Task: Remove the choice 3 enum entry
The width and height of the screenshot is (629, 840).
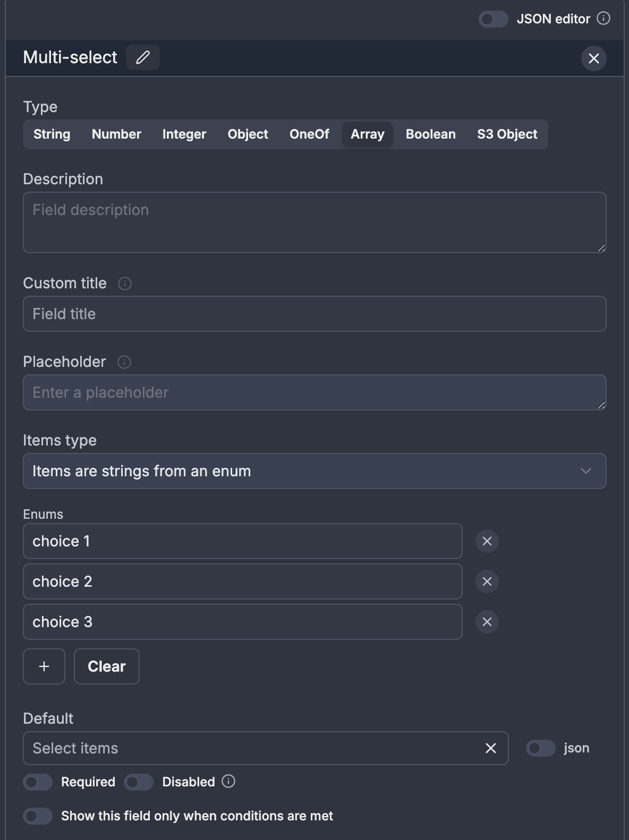Action: coord(487,622)
